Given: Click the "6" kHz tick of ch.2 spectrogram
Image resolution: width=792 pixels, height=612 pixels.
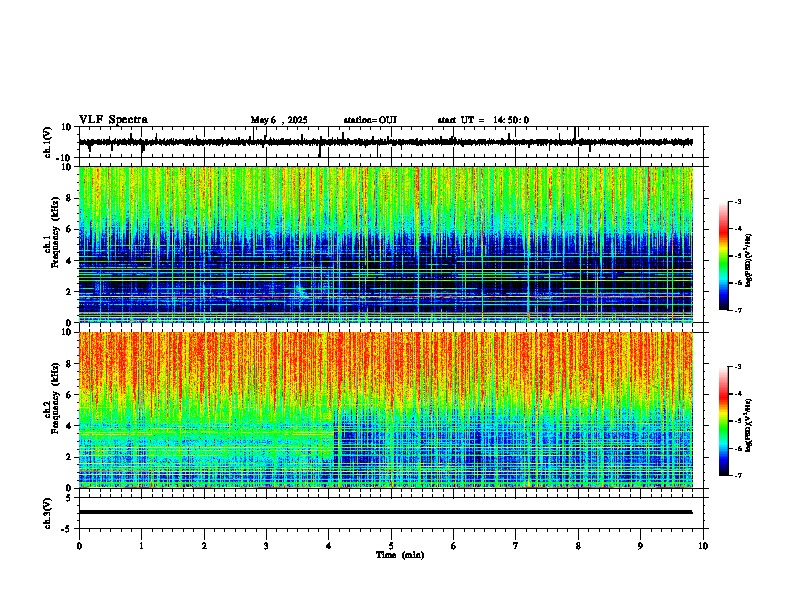Looking at the screenshot, I should point(69,395).
